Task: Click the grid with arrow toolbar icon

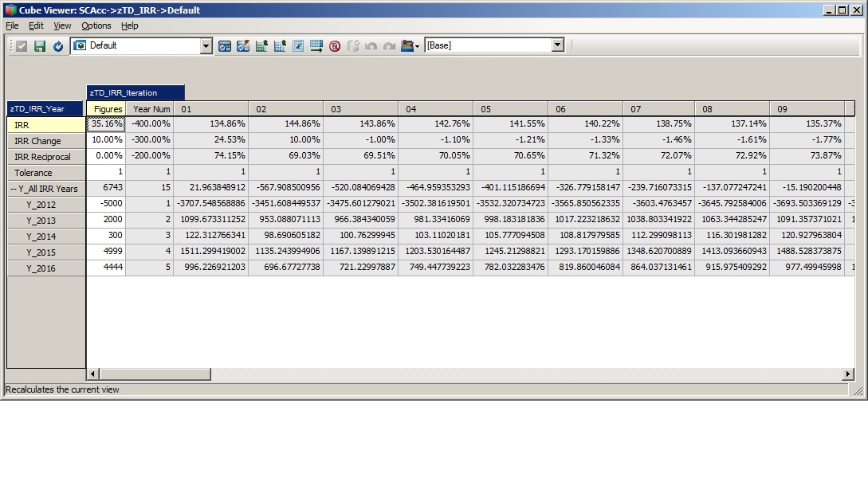Action: click(x=316, y=46)
